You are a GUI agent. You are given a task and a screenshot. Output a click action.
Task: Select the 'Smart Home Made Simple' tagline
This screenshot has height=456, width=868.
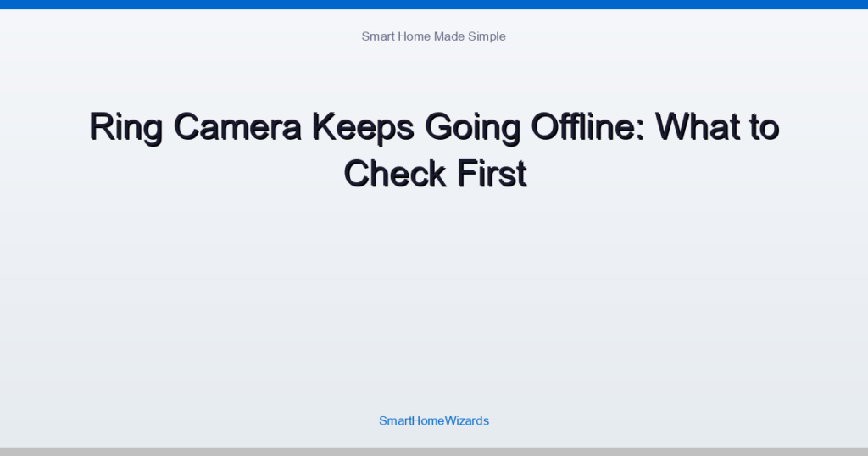pyautogui.click(x=433, y=36)
